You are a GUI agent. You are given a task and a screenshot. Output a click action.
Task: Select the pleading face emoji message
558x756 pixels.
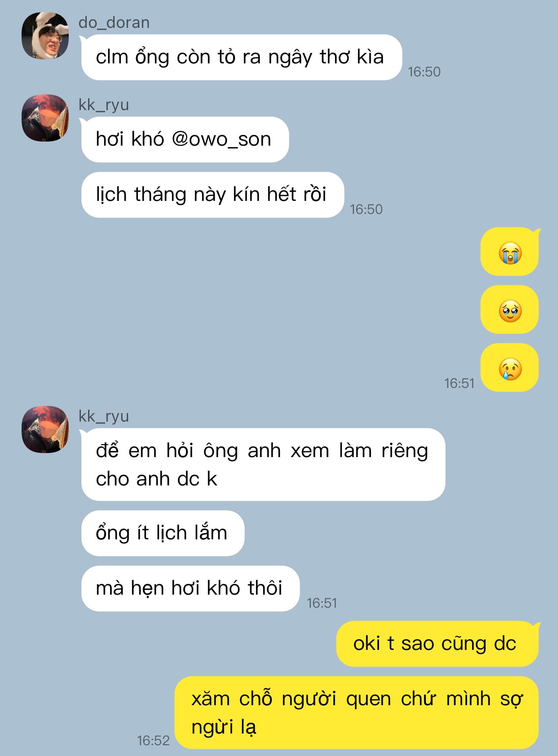click(509, 310)
